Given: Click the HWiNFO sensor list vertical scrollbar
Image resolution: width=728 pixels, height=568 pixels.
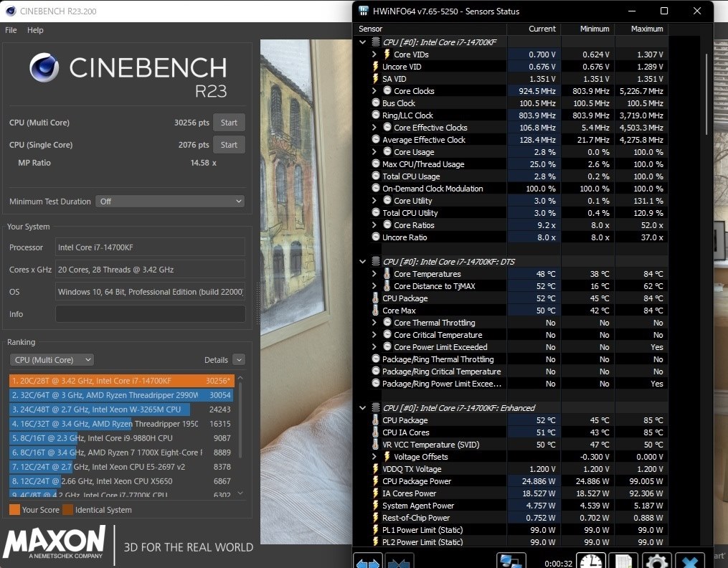Looking at the screenshot, I should point(706,94).
